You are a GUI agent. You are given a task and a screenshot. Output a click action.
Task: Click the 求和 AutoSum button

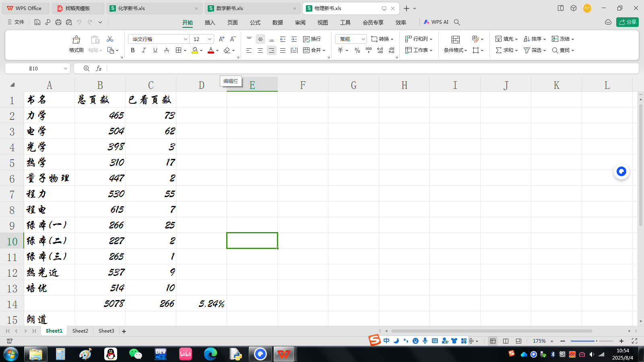[506, 50]
